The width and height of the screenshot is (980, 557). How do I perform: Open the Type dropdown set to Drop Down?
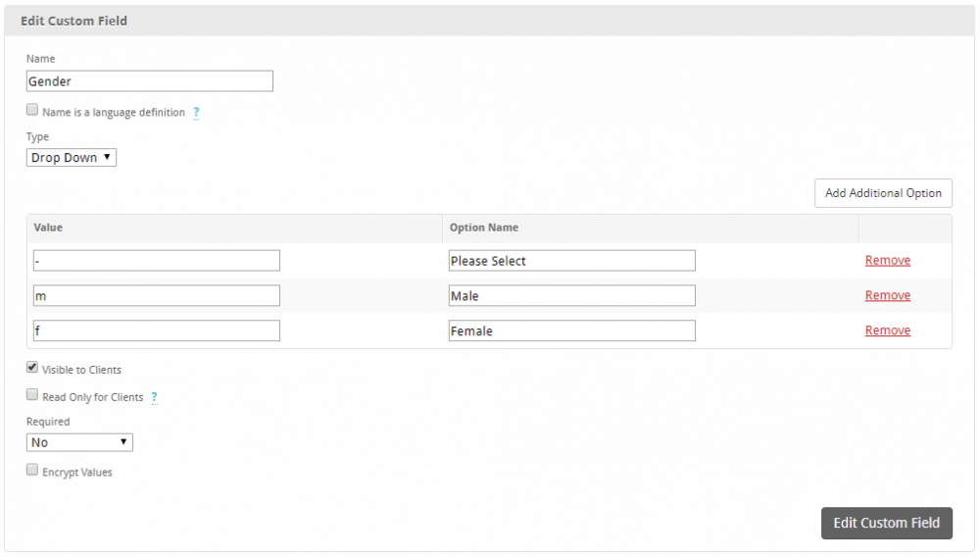(72, 158)
